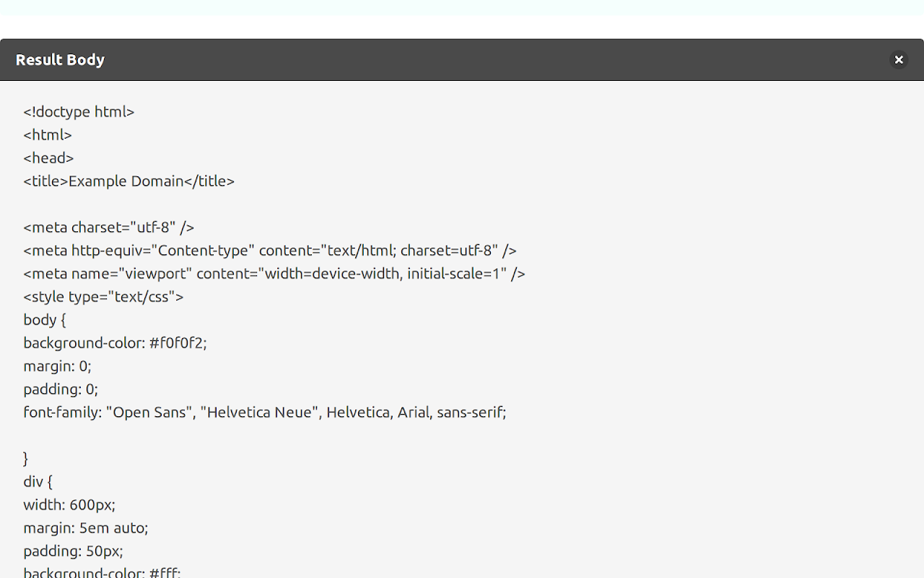Click the margin: 0 line
924x578 pixels.
click(57, 366)
